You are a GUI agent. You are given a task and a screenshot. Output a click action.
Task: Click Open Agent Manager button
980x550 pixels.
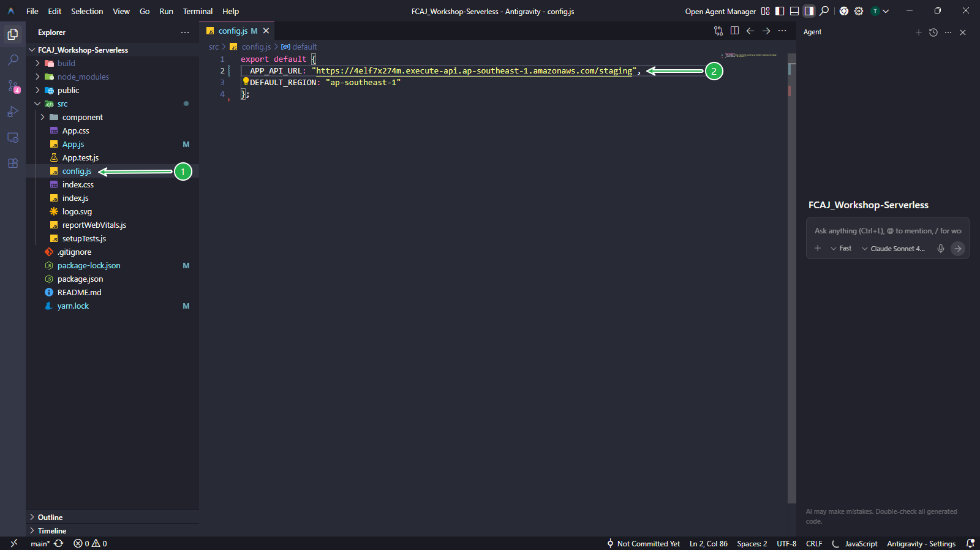click(720, 11)
